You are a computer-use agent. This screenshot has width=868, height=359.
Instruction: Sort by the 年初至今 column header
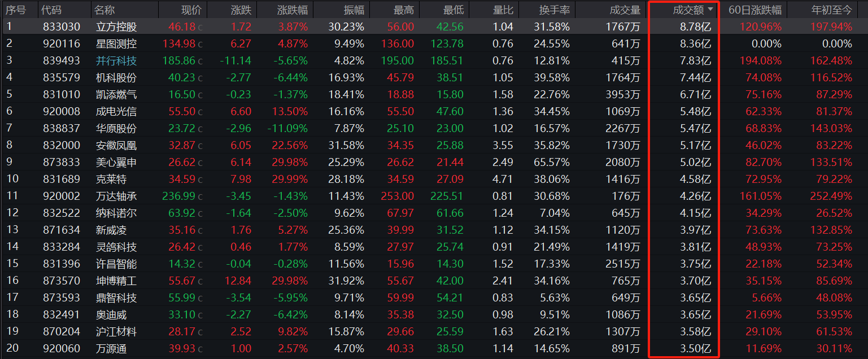pyautogui.click(x=831, y=10)
